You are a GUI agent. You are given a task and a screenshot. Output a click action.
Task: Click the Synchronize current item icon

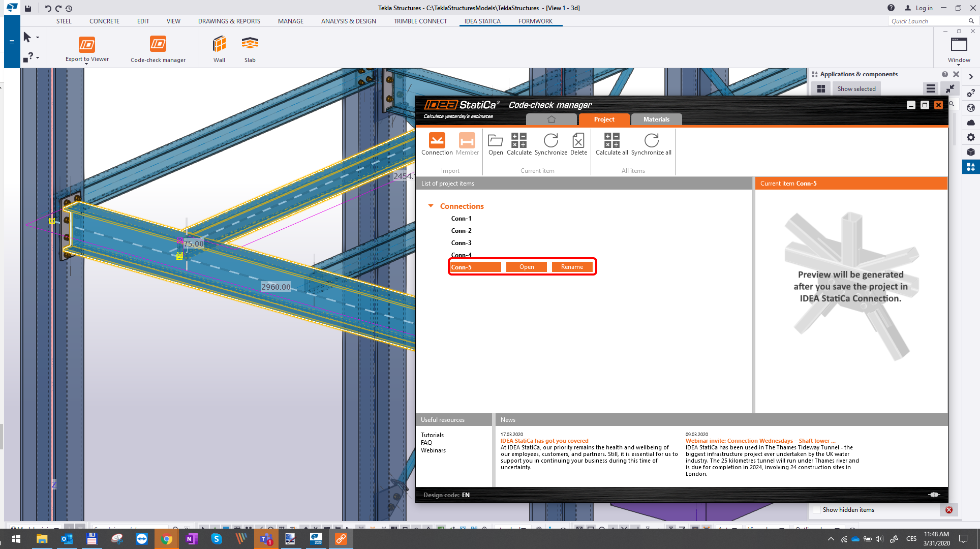pos(550,141)
